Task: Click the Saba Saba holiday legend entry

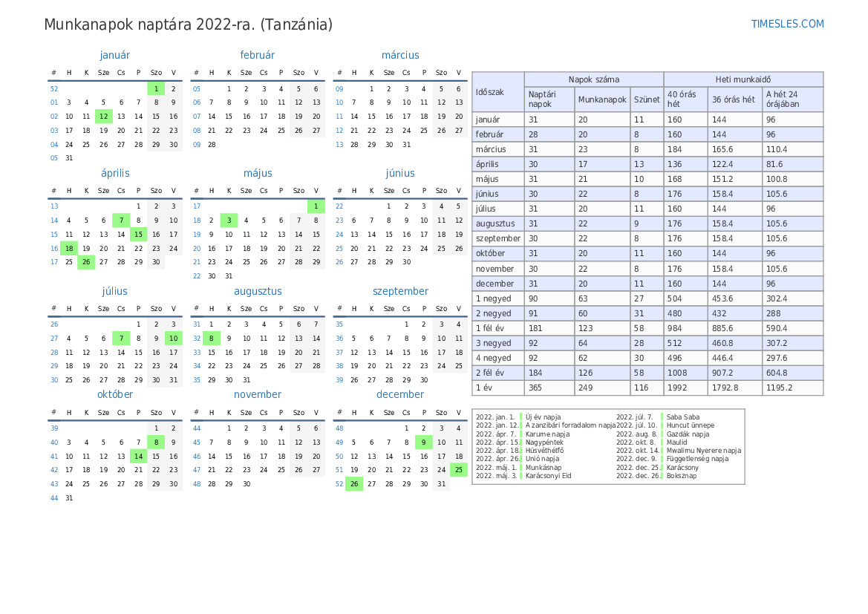Action: [683, 417]
